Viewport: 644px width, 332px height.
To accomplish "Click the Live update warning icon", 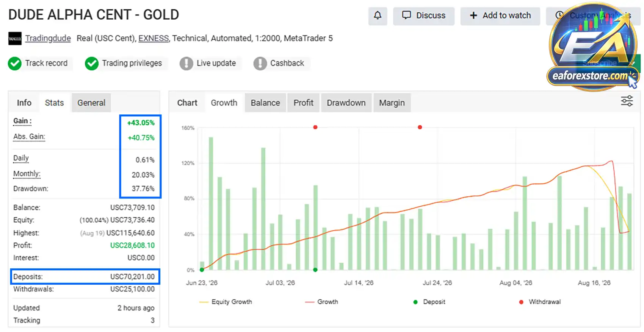I will click(186, 64).
